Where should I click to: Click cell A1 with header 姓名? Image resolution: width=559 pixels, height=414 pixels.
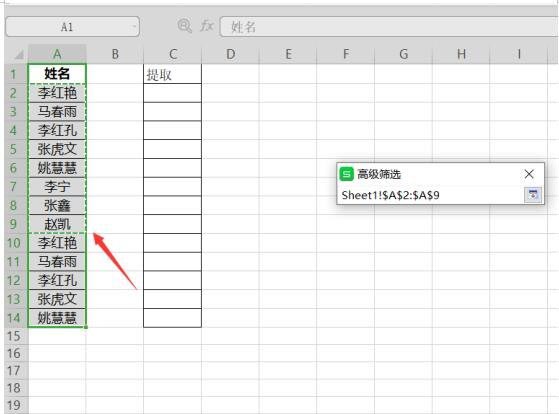pyautogui.click(x=57, y=74)
